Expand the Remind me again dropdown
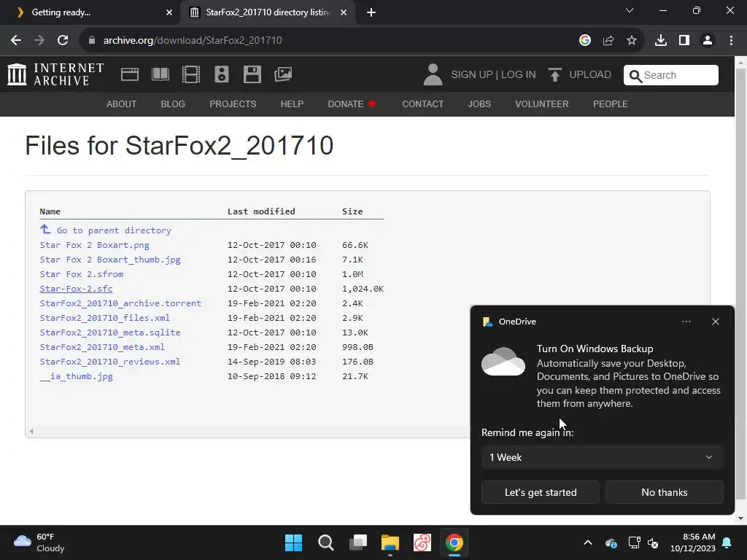This screenshot has width=747, height=560. pyautogui.click(x=602, y=457)
